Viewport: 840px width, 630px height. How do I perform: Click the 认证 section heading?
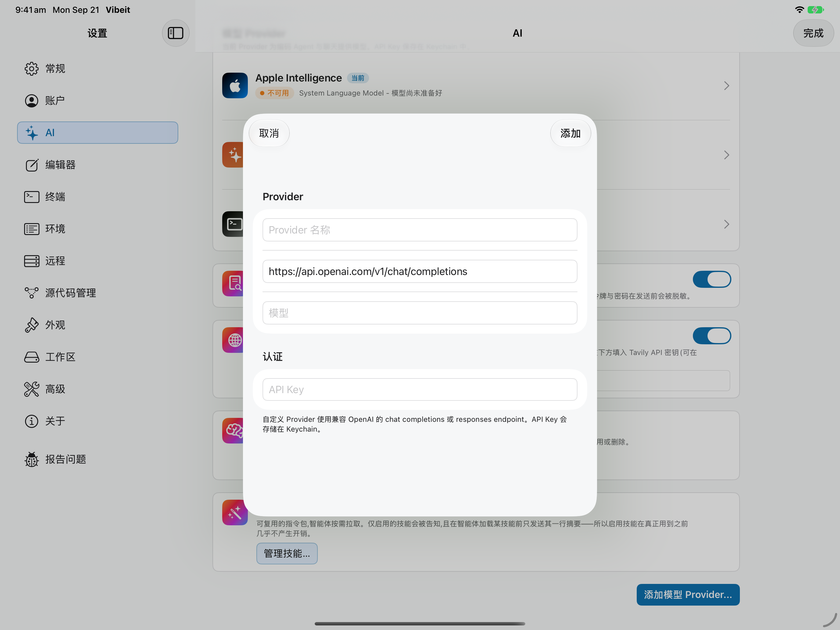click(273, 357)
